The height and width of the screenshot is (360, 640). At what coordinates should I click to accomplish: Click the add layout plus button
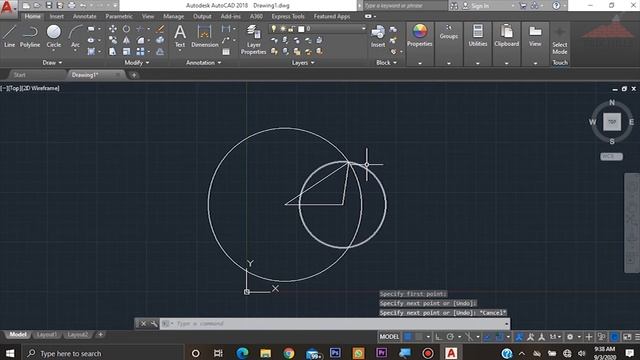tap(100, 335)
